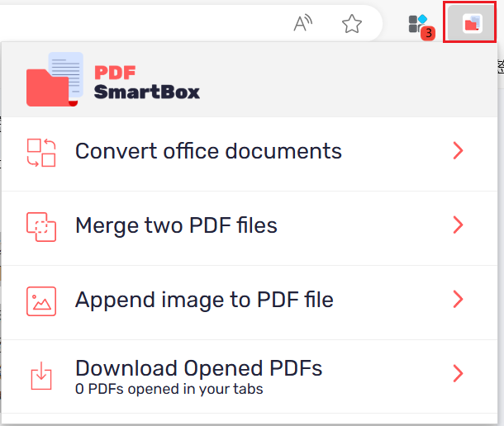The image size is (504, 426).
Task: Click the Download Opened PDFs arrow icon
Action: pos(41,376)
